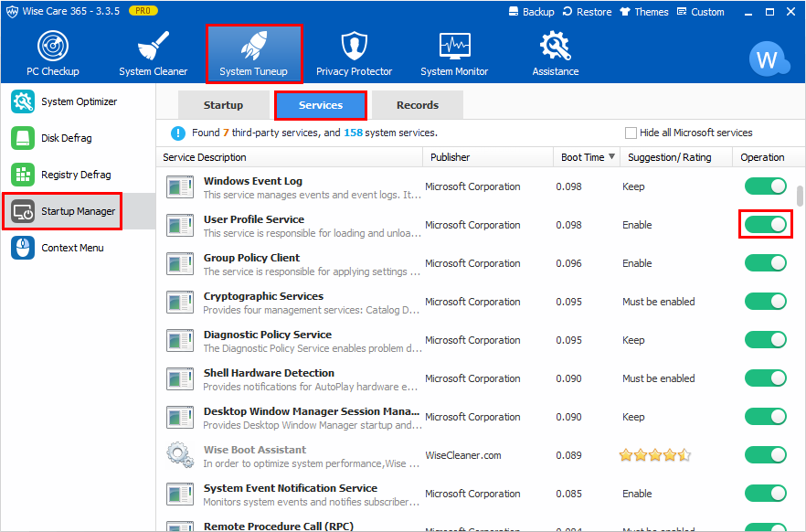Check Hide all Microsoft services
806x532 pixels.
click(631, 133)
